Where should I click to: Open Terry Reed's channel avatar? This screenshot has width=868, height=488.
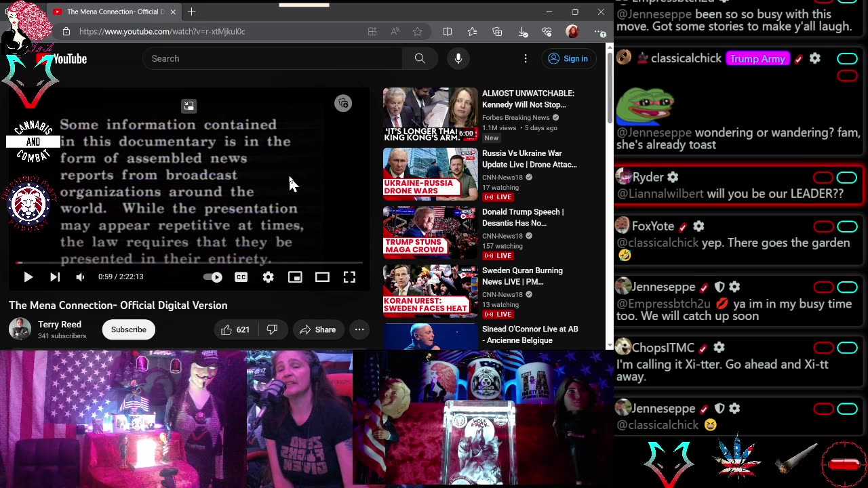pos(20,329)
